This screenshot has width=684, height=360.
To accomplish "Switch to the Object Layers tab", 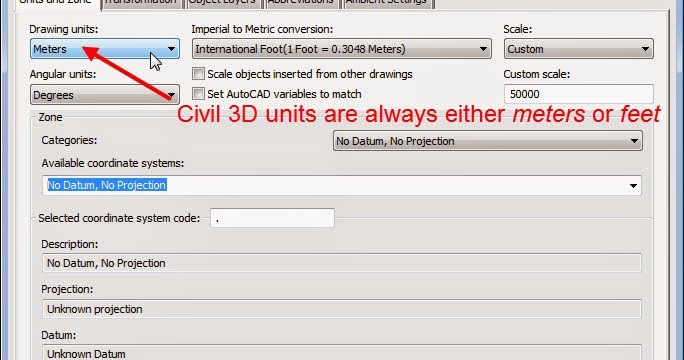I will (x=222, y=3).
